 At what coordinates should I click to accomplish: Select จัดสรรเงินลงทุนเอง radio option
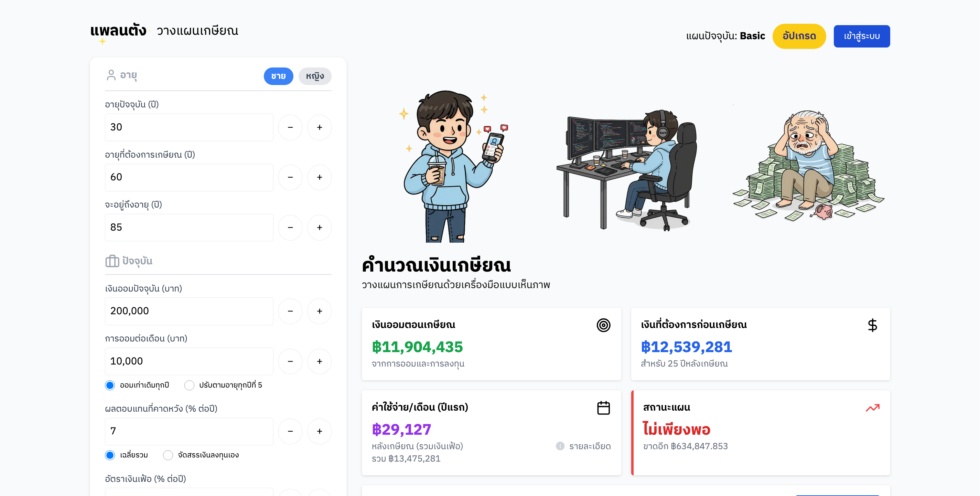[168, 455]
